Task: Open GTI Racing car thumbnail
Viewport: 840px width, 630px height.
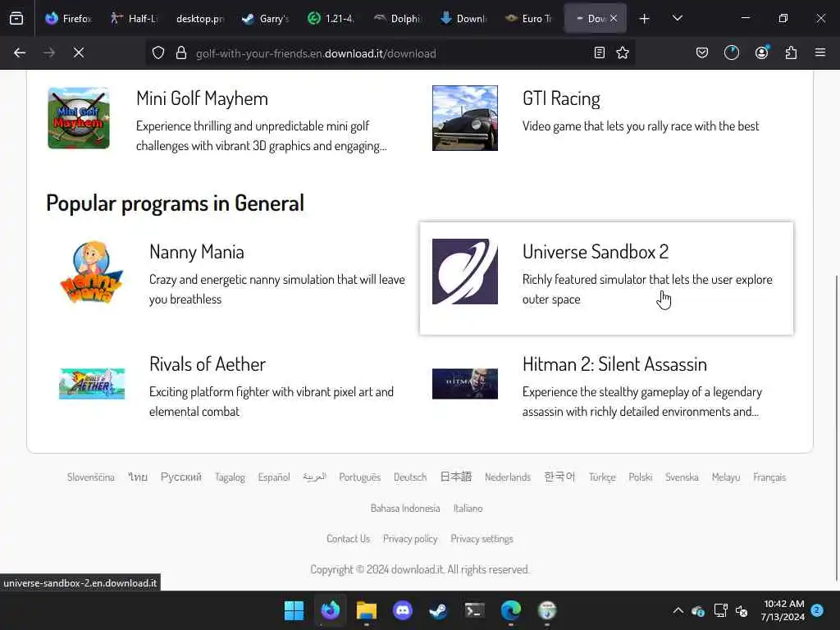Action: pos(464,118)
